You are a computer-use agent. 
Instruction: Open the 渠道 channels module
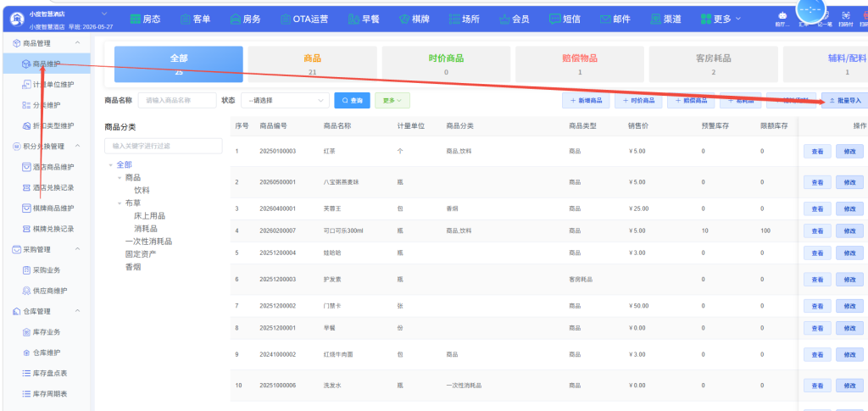666,19
